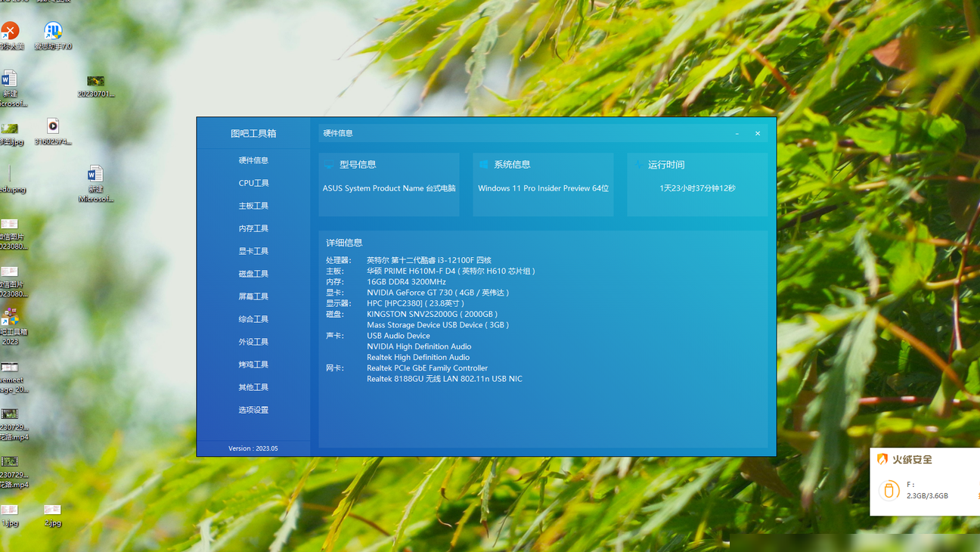Click the Windows logo in 系统信息 card
Image resolution: width=980 pixels, height=552 pixels.
point(484,164)
